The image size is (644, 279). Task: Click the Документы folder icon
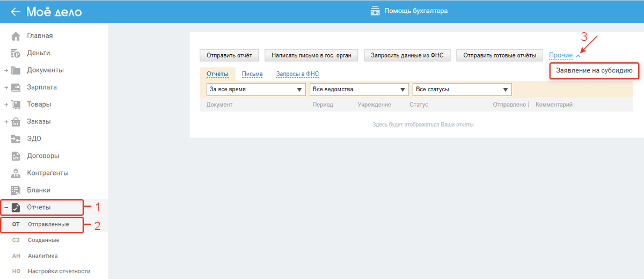(16, 70)
